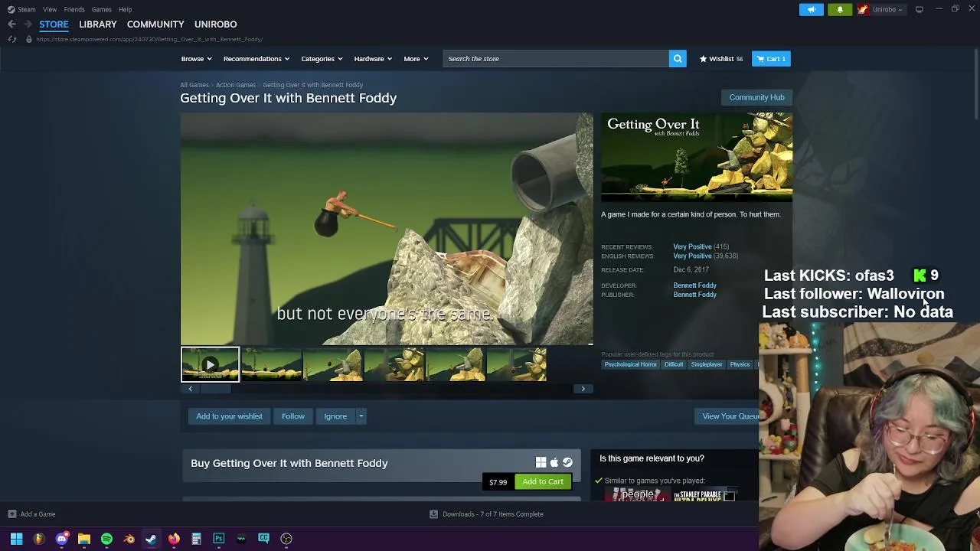Expand the Categories dropdown
This screenshot has height=551, width=980.
coord(322,59)
